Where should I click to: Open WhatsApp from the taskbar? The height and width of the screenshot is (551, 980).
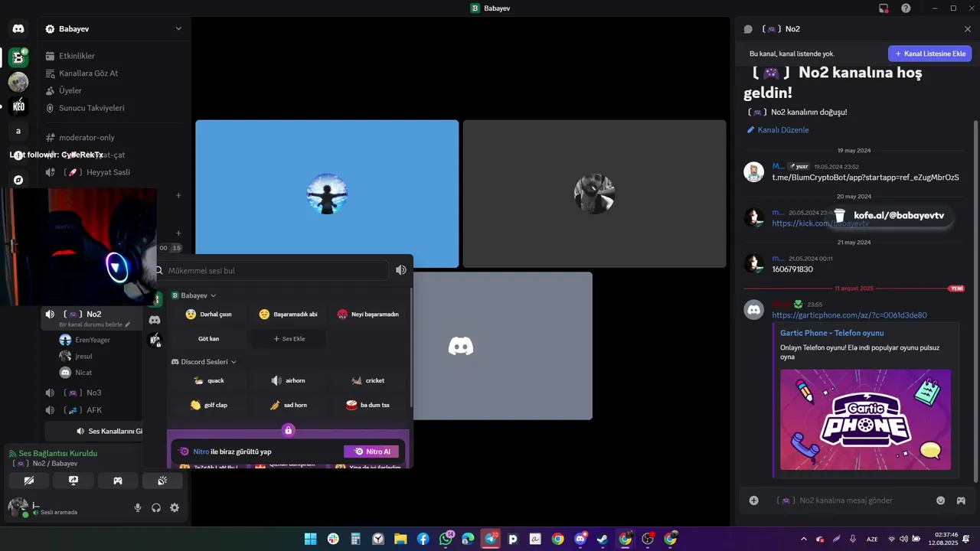coord(446,539)
